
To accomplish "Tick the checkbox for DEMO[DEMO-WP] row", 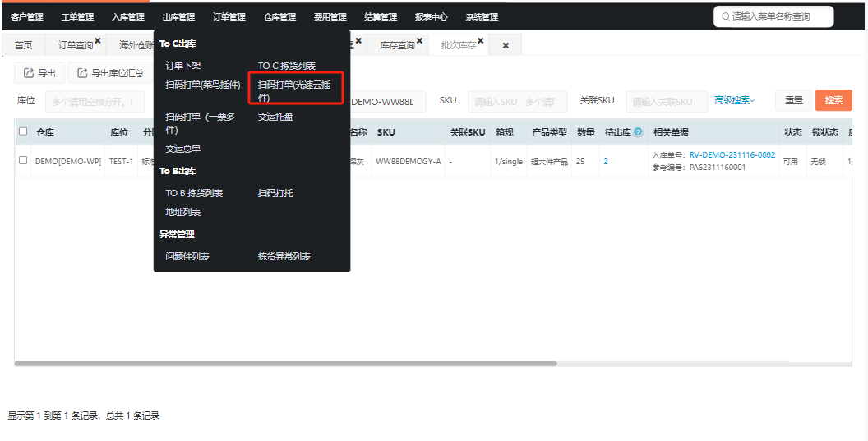I will click(x=23, y=160).
